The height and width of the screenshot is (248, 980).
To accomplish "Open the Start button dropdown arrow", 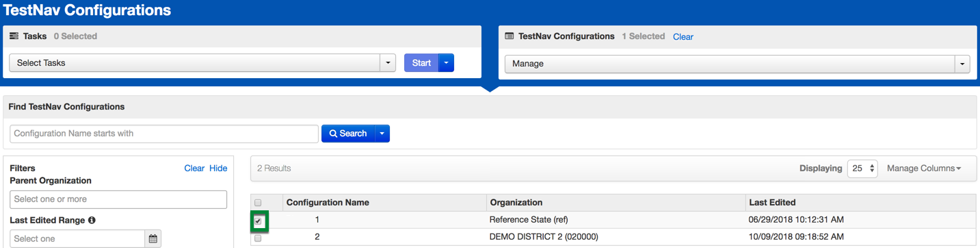I will coord(446,63).
